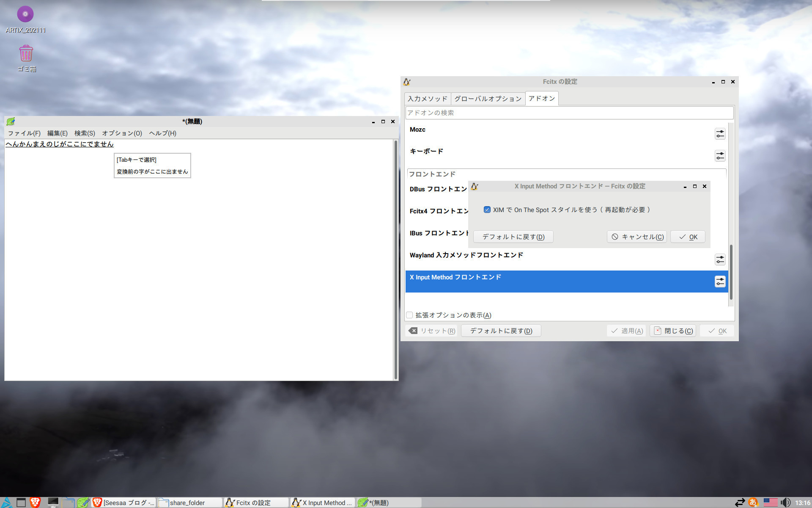The image size is (812, 508).
Task: Select candidate 変換前の字がここに出ません
Action: (x=152, y=171)
